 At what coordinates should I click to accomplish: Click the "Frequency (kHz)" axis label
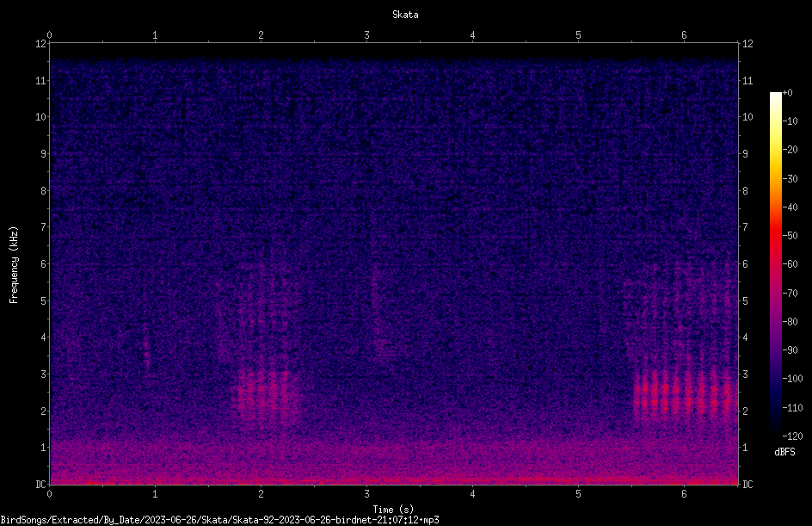point(14,264)
